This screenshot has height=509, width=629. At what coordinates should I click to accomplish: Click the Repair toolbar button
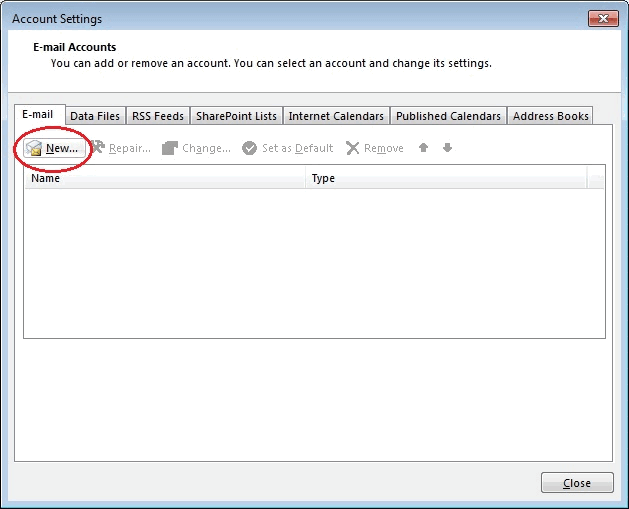pyautogui.click(x=121, y=148)
